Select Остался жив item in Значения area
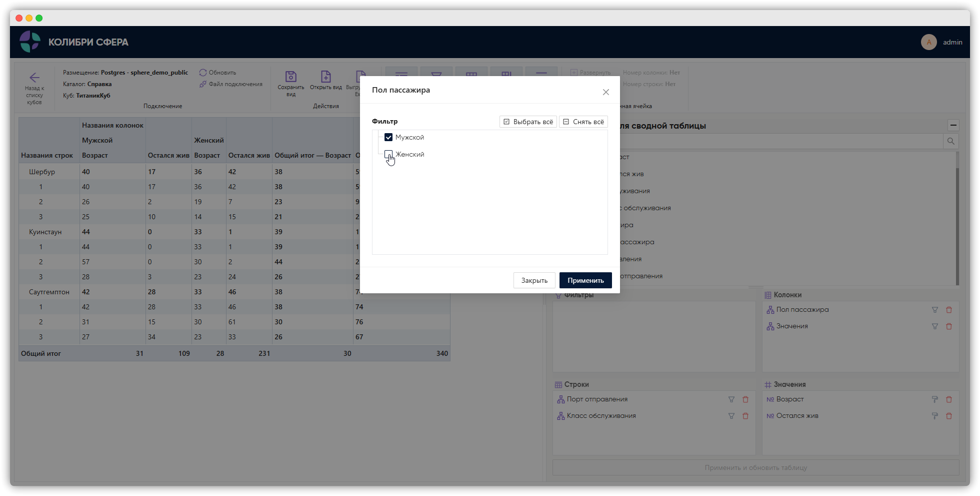This screenshot has height=496, width=980. tap(797, 416)
